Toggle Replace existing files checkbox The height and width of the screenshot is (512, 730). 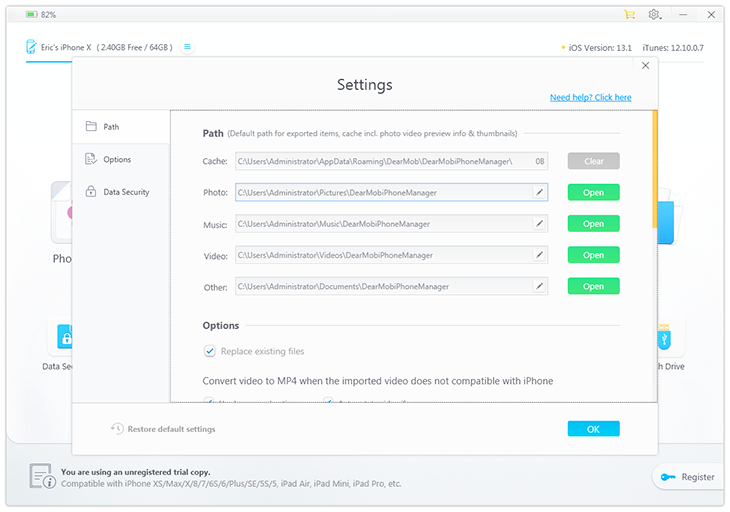coord(210,351)
